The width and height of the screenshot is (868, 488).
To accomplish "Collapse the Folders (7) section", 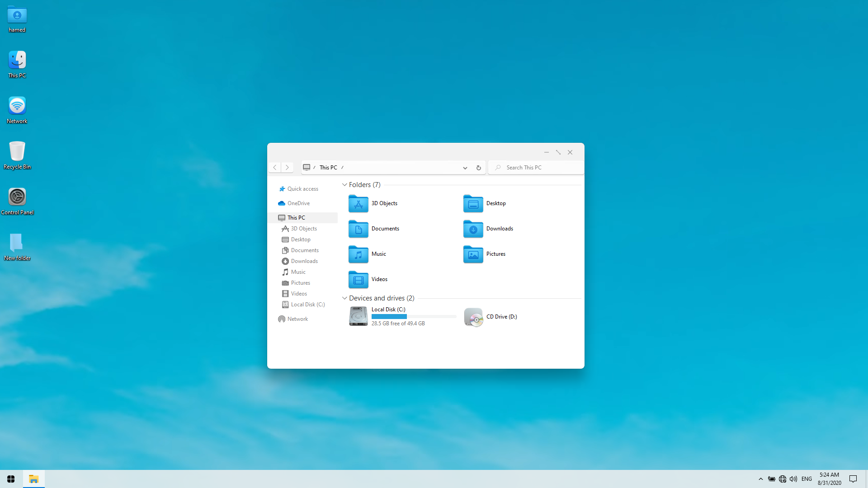I will (x=344, y=185).
